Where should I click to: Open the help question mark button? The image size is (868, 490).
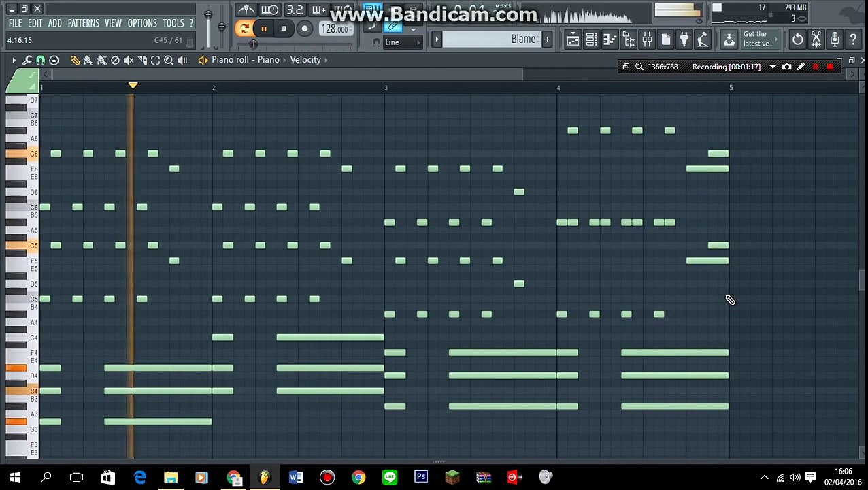coord(853,40)
